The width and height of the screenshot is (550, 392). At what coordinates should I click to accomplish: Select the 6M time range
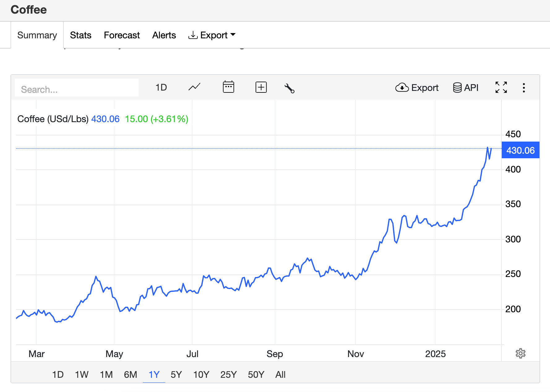click(x=130, y=375)
